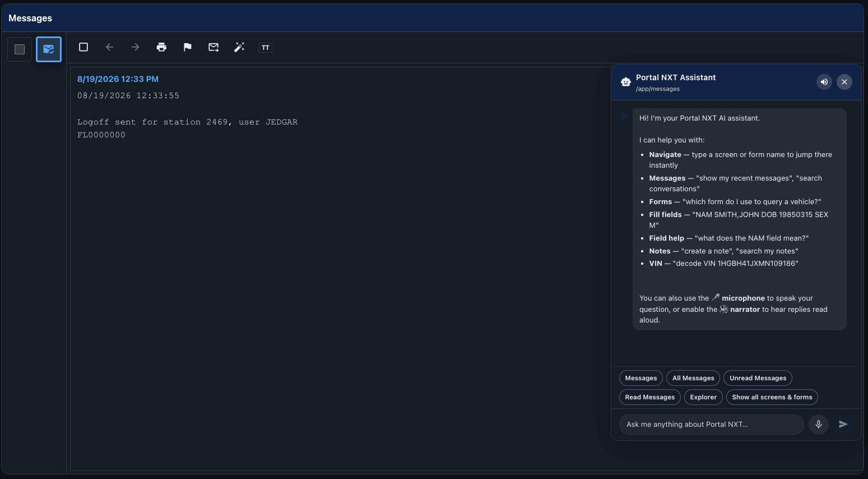Pick the Read Messages suggestion chip
Viewport: 868px width, 479px height.
pos(650,397)
